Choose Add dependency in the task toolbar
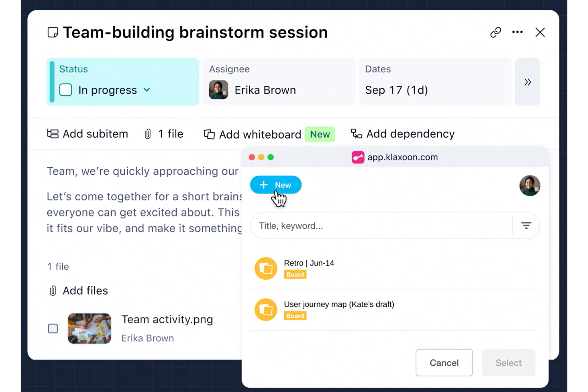 [402, 134]
